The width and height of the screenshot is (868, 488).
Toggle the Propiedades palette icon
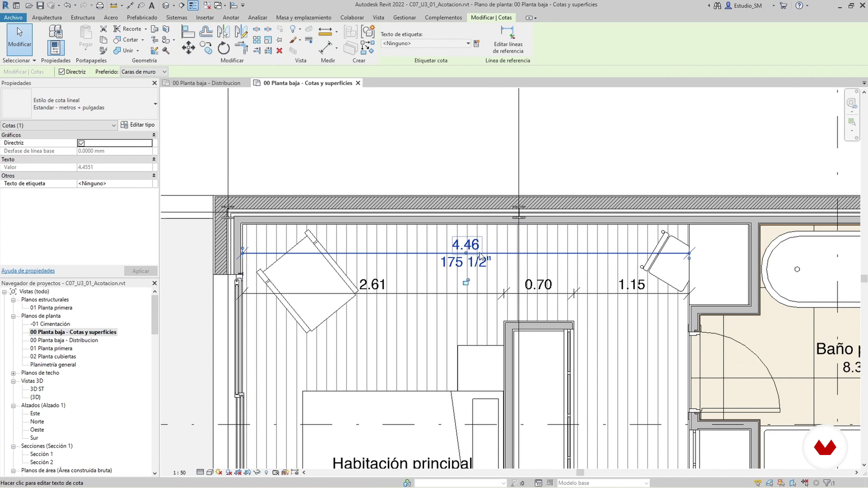(x=56, y=47)
